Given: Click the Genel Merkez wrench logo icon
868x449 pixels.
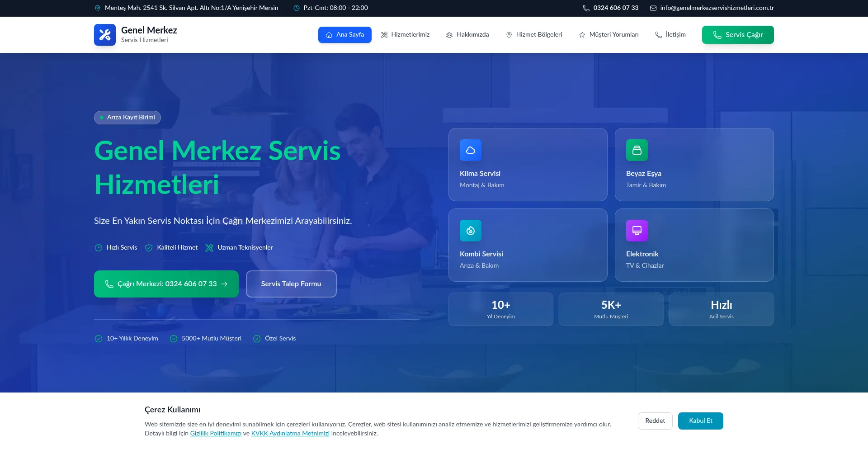Looking at the screenshot, I should [x=105, y=35].
